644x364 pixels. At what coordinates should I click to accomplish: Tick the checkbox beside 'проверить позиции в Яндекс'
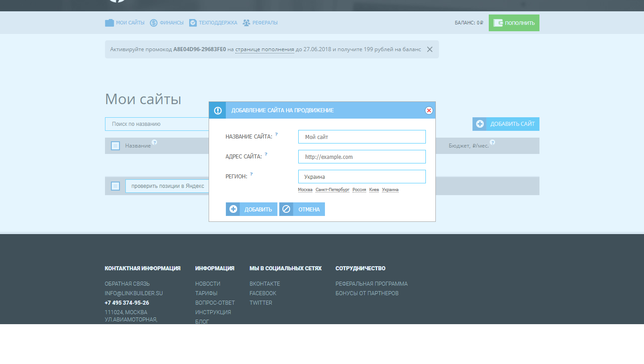pyautogui.click(x=115, y=186)
